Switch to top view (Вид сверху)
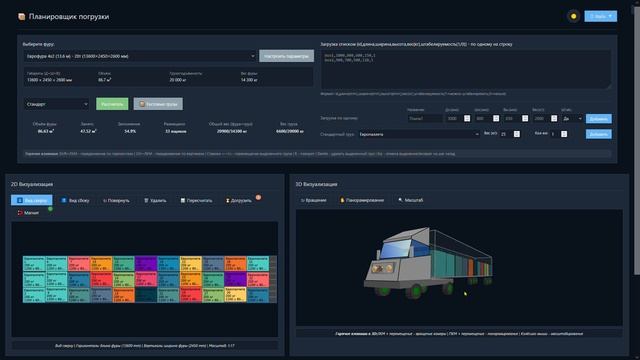This screenshot has width=640, height=360. (32, 200)
